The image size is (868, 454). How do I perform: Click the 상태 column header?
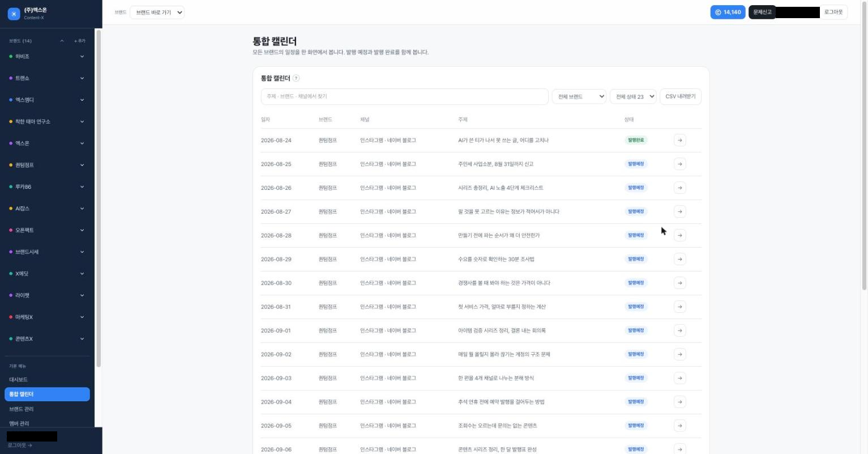coord(629,120)
